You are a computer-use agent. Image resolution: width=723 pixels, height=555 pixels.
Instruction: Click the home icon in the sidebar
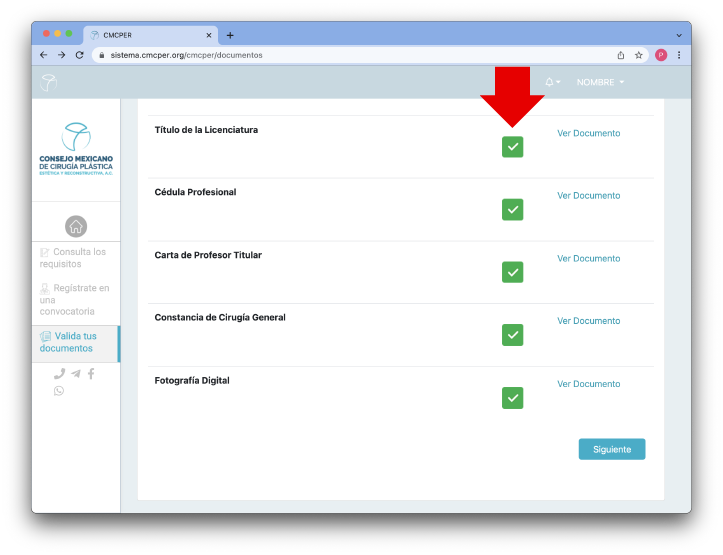tap(76, 226)
